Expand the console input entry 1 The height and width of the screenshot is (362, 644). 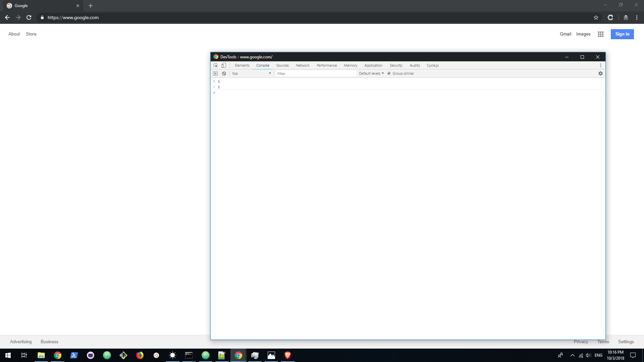(214, 81)
